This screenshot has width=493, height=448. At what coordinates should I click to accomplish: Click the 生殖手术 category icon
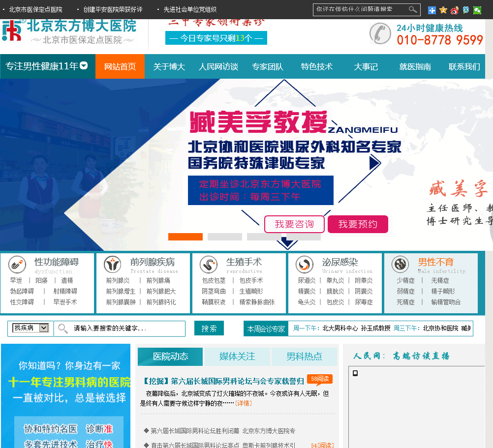click(x=209, y=265)
